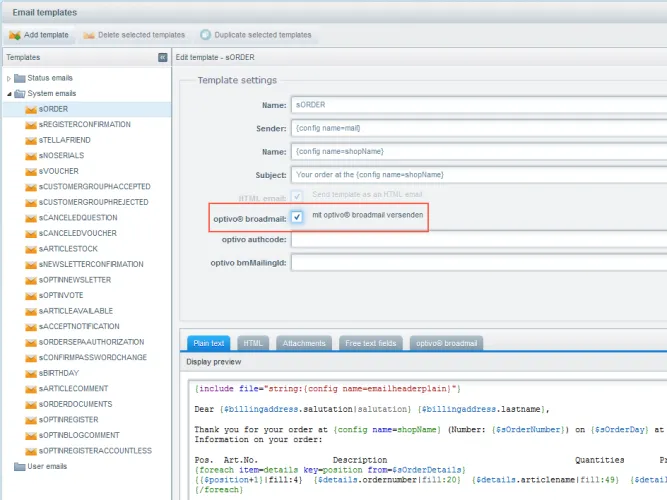667x500 pixels.
Task: Switch to the Plain text tab
Action: coord(208,343)
